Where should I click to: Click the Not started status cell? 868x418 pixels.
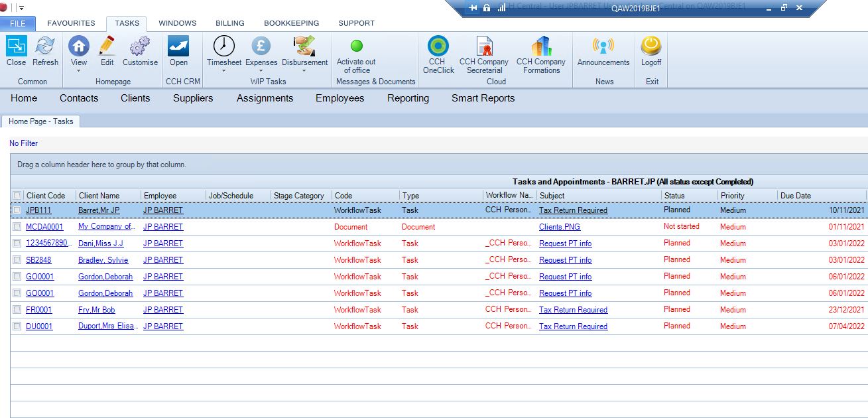682,227
